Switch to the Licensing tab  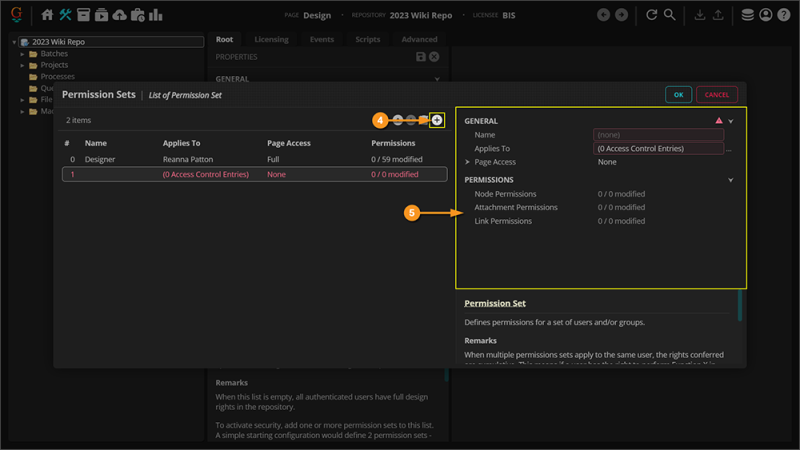click(x=271, y=40)
